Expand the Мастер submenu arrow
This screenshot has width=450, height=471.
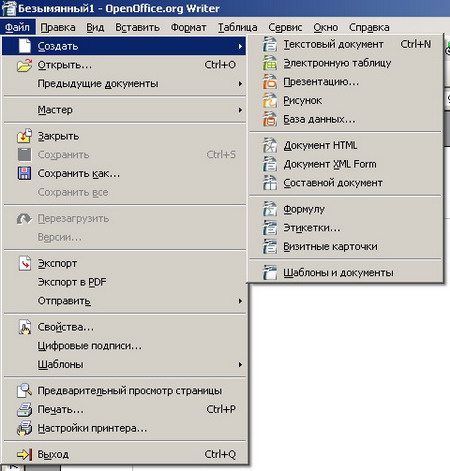pos(240,110)
